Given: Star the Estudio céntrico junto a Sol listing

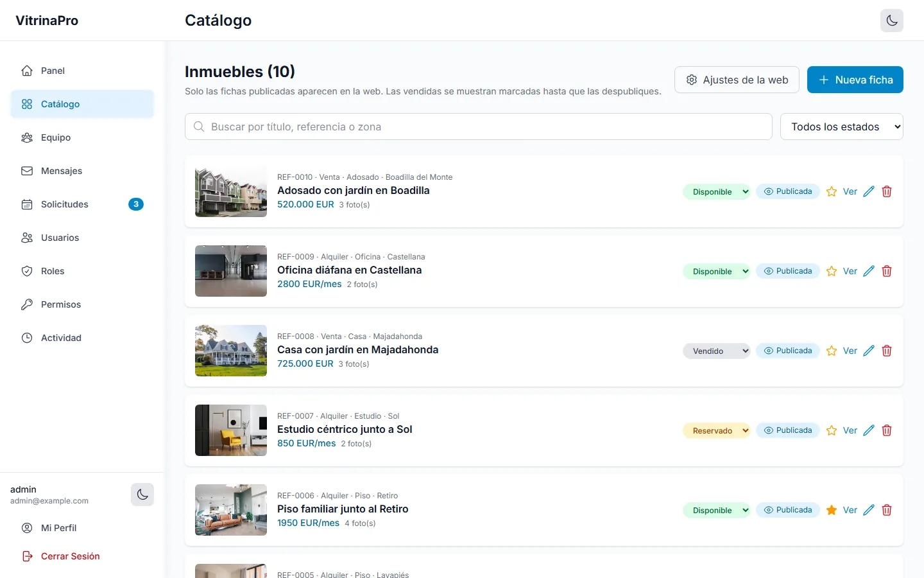Looking at the screenshot, I should (x=832, y=430).
